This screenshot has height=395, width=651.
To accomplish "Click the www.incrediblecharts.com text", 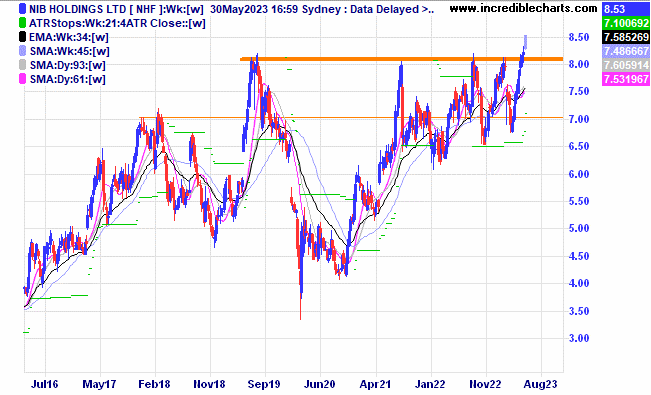I will click(523, 8).
